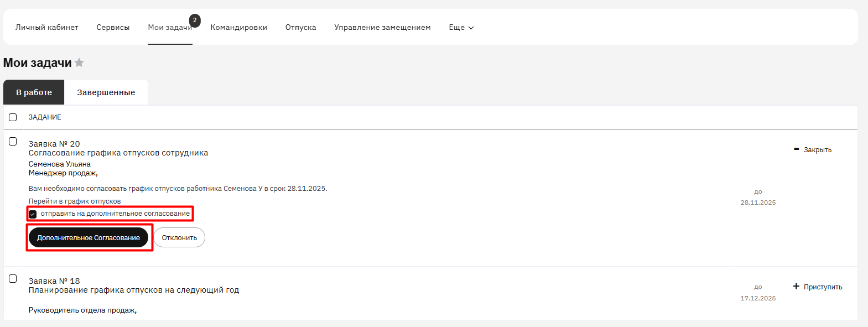
Task: Collapse task 20 using Закрыть
Action: click(817, 150)
